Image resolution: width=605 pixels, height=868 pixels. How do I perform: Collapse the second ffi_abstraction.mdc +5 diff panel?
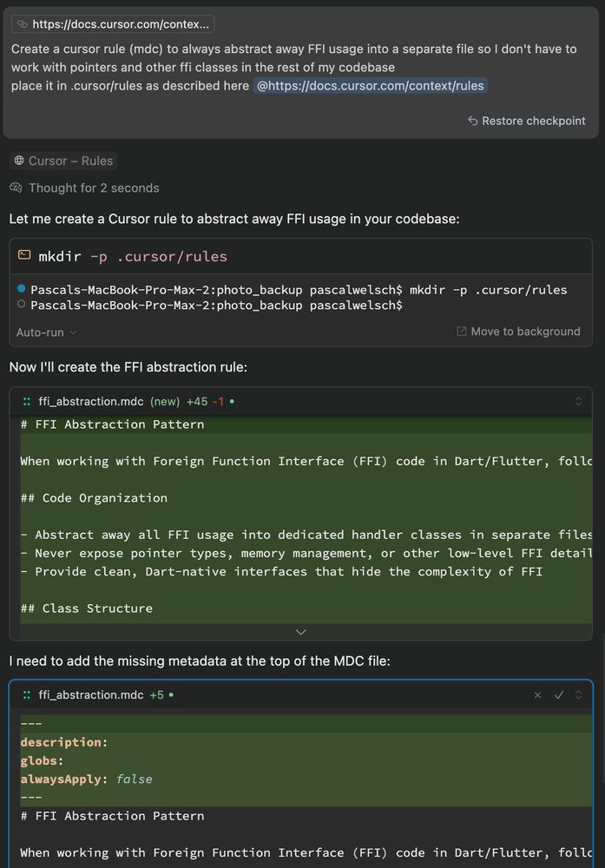point(578,694)
